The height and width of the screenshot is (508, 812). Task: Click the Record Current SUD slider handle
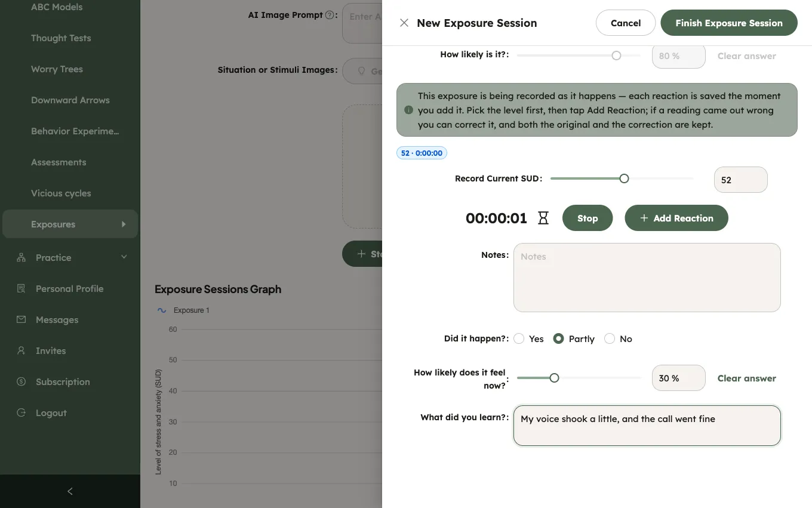tap(624, 178)
